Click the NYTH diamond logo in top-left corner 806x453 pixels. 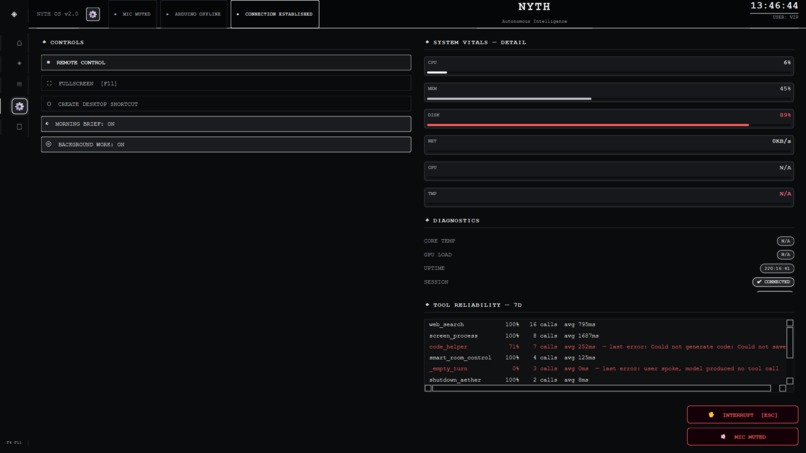[x=14, y=14]
